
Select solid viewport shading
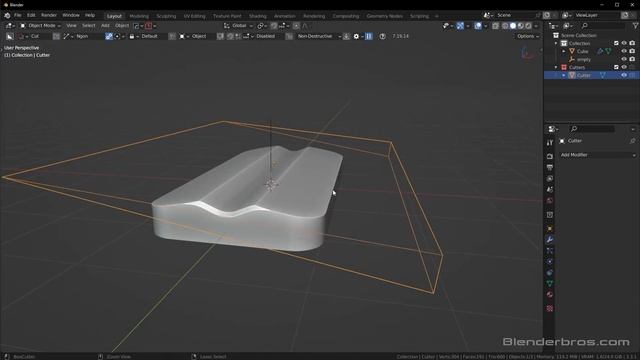point(513,26)
